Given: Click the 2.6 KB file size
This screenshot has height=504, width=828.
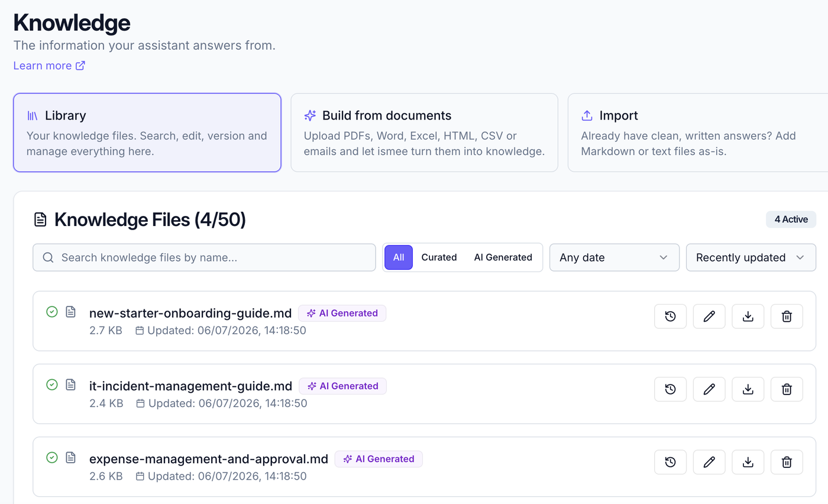Looking at the screenshot, I should pyautogui.click(x=106, y=476).
